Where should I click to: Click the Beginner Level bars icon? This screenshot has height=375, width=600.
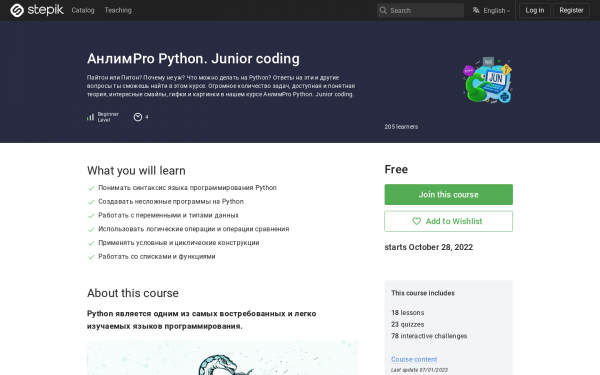click(x=90, y=117)
